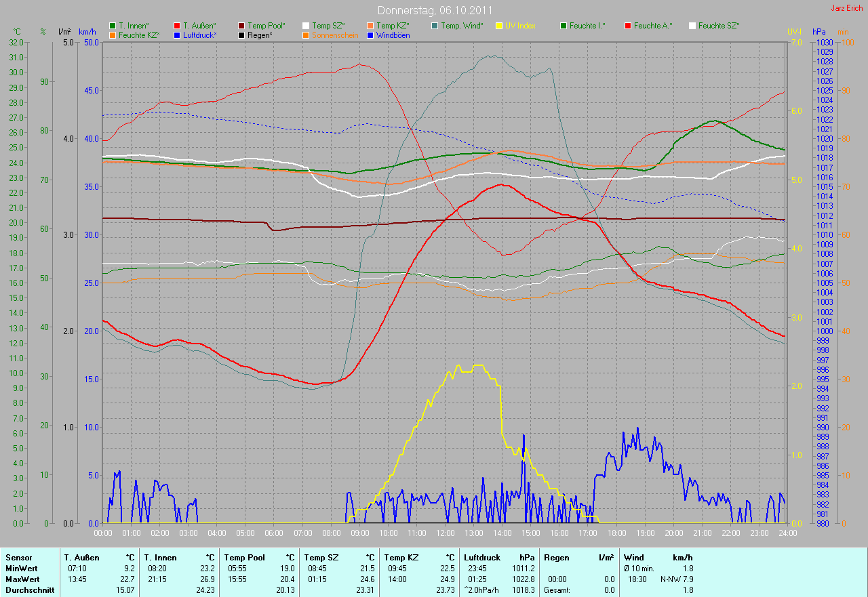Click the red Feuchte A. swatch
The height and width of the screenshot is (597, 868).
[628, 26]
